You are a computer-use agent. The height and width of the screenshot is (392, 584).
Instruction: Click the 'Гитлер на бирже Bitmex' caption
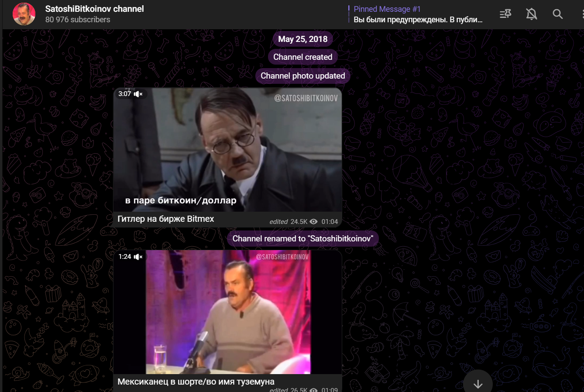click(x=166, y=219)
